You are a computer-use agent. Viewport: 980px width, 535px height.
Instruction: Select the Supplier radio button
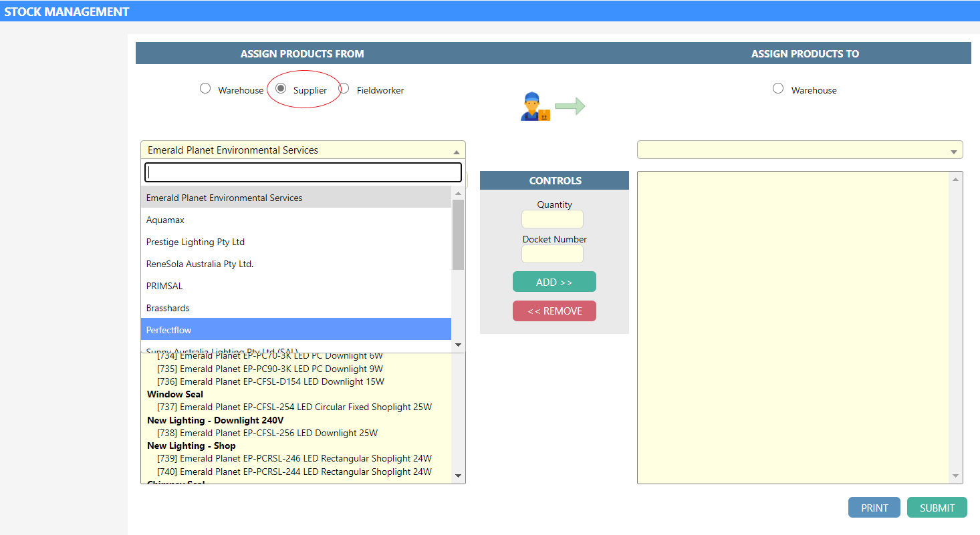pos(281,89)
